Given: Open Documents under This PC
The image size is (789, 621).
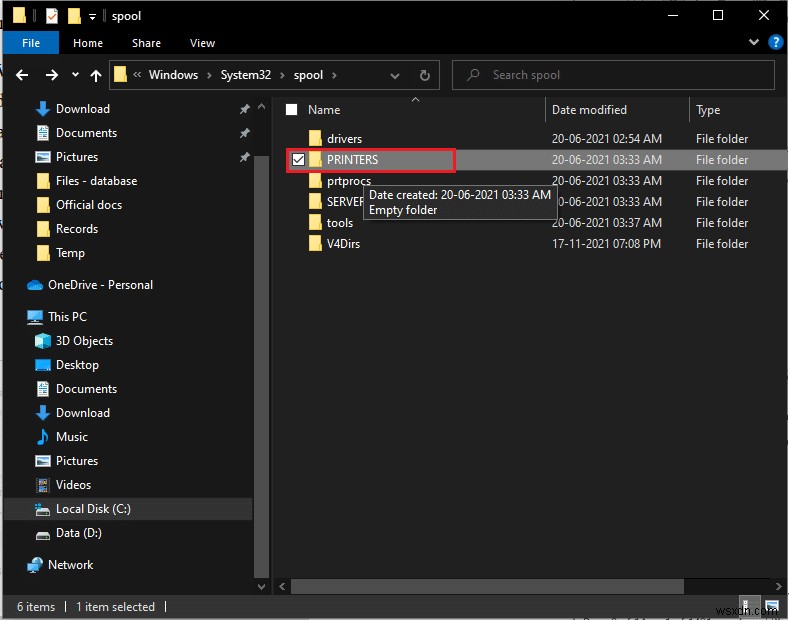Looking at the screenshot, I should pos(86,389).
